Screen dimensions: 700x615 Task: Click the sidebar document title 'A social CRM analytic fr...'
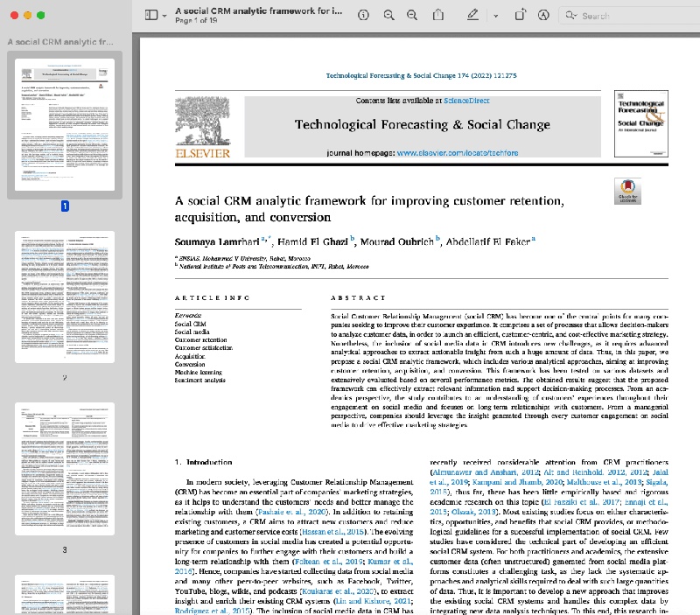click(x=60, y=41)
